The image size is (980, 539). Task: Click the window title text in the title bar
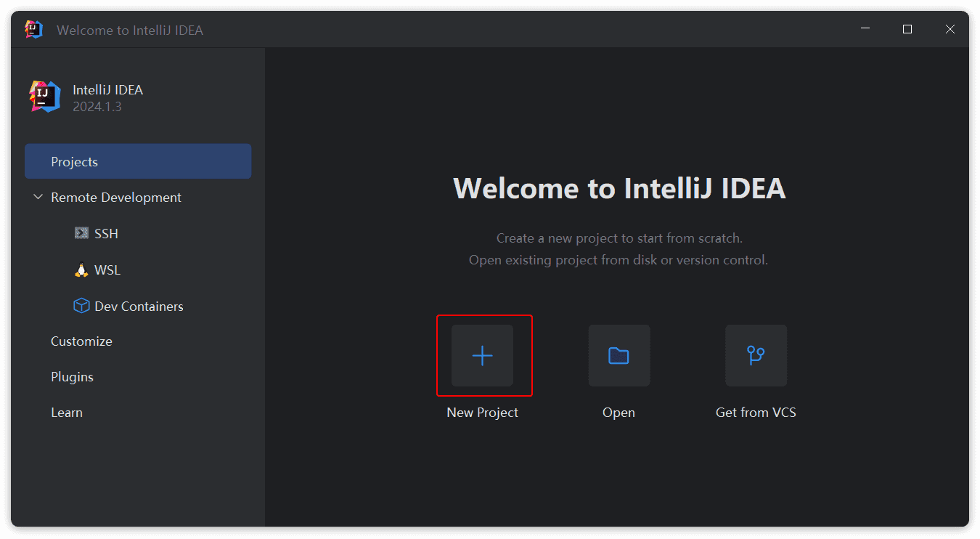[x=130, y=30]
